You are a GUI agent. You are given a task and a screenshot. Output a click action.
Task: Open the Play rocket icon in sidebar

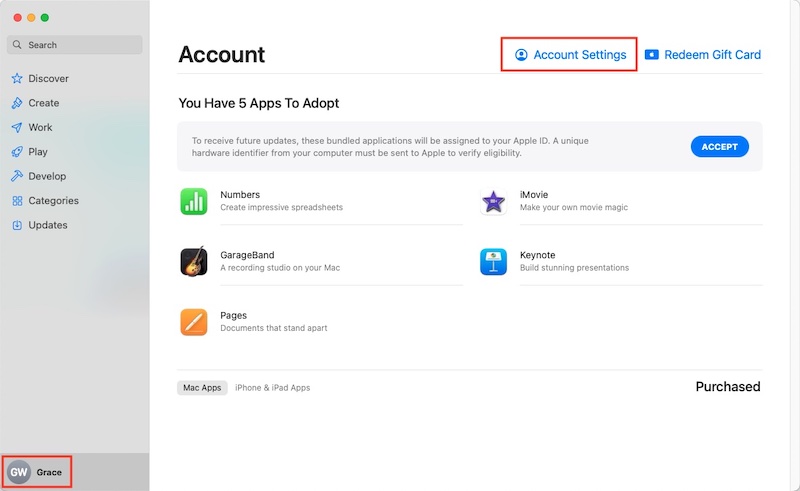[17, 152]
